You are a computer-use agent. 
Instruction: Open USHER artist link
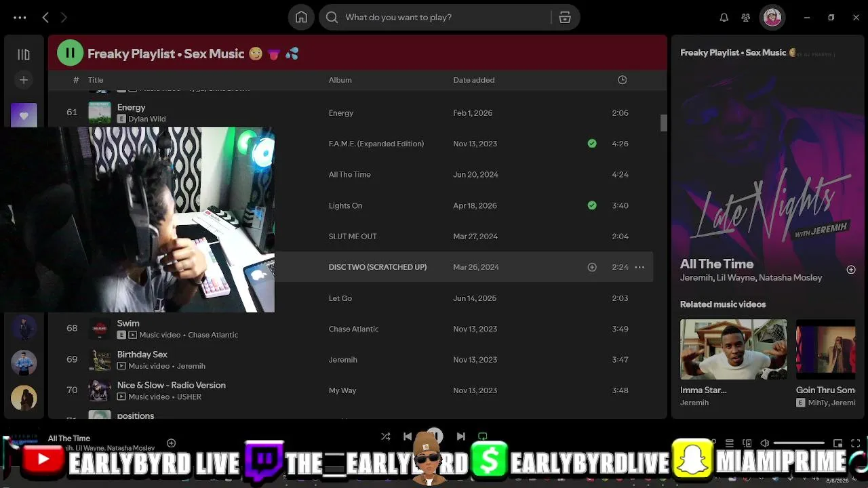(189, 396)
